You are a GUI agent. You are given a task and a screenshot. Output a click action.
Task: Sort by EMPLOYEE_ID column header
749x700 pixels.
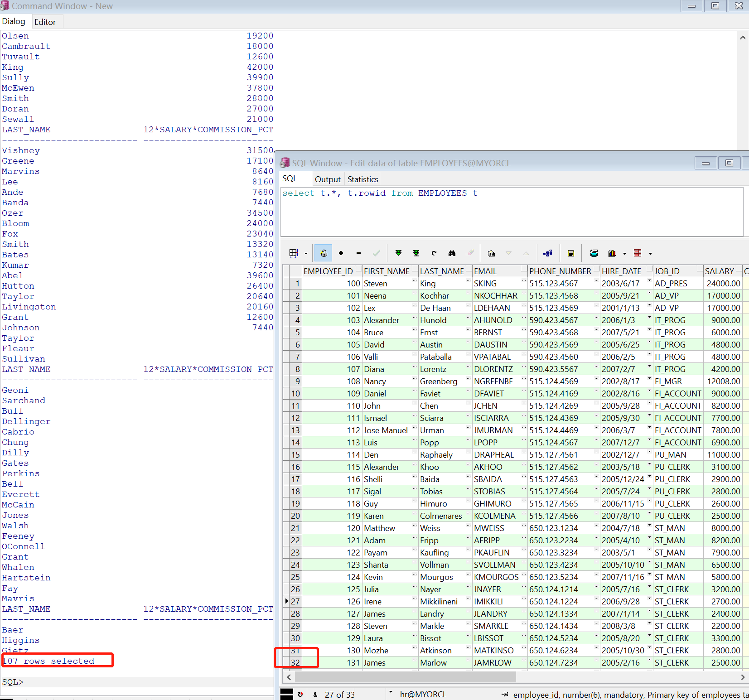tap(332, 271)
